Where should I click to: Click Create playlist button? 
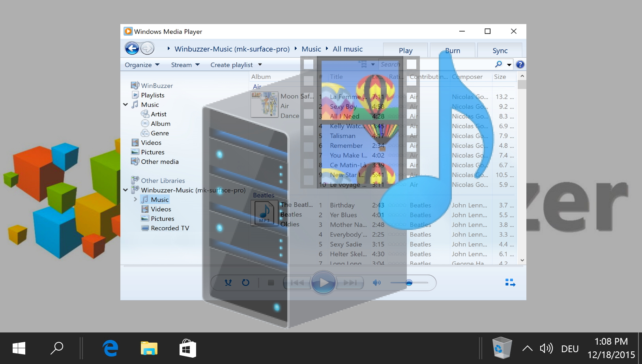(232, 65)
